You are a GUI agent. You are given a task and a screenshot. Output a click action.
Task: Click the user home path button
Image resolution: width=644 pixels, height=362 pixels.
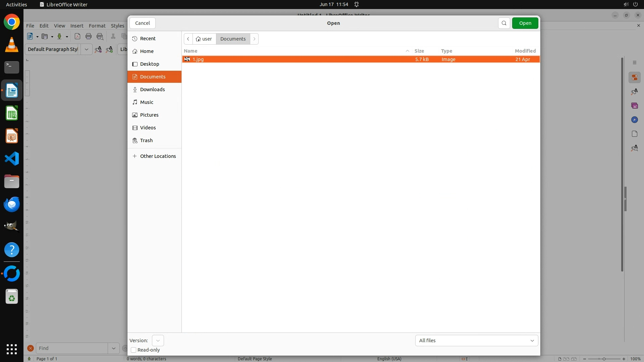(x=204, y=39)
